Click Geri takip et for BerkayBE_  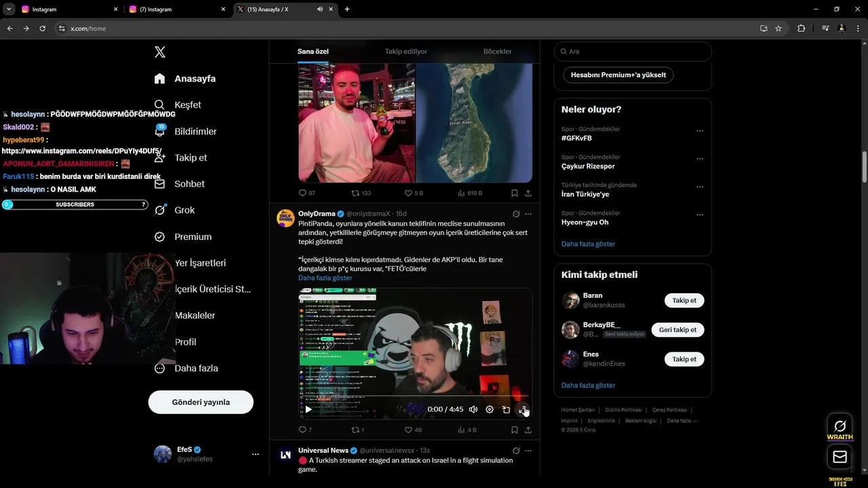click(677, 330)
